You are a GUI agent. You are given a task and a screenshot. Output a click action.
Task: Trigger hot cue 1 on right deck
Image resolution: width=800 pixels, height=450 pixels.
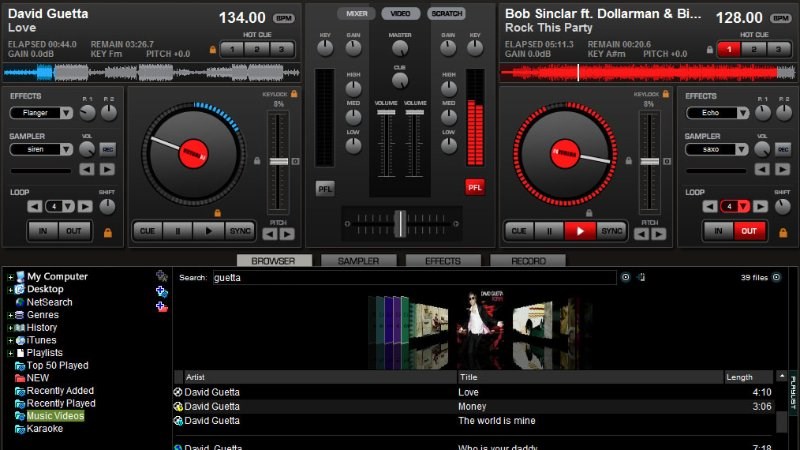[729, 49]
